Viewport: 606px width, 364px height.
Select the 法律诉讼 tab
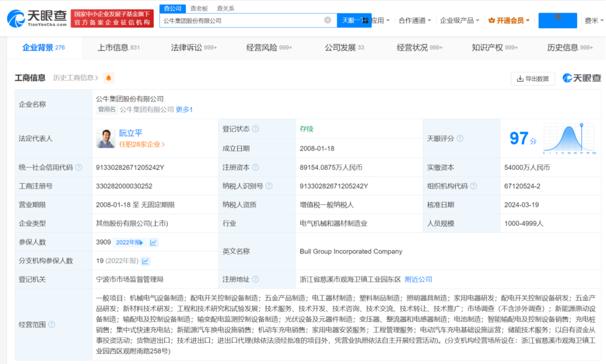(x=194, y=48)
